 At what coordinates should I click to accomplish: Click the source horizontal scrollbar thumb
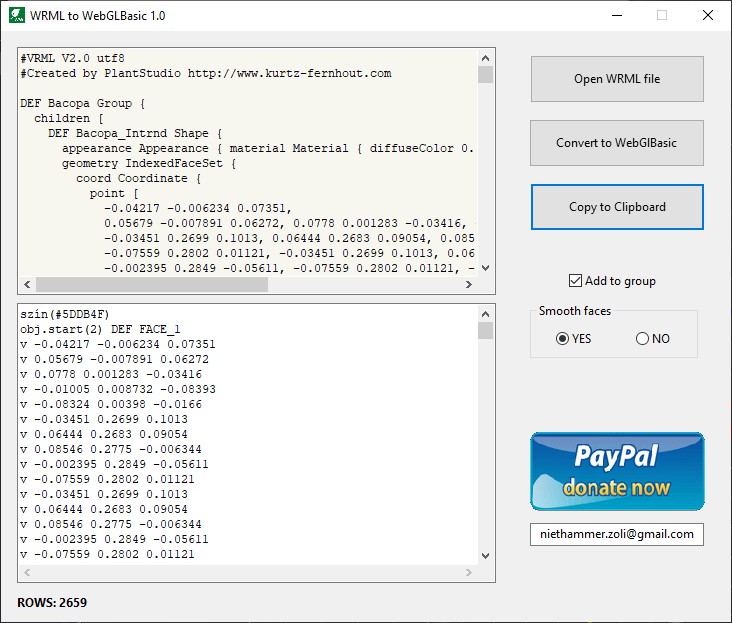(x=152, y=284)
